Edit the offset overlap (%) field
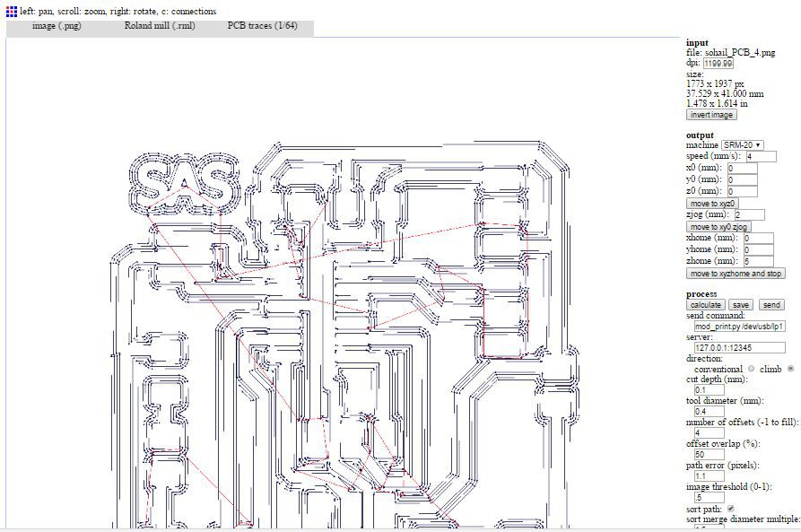 pos(710,455)
